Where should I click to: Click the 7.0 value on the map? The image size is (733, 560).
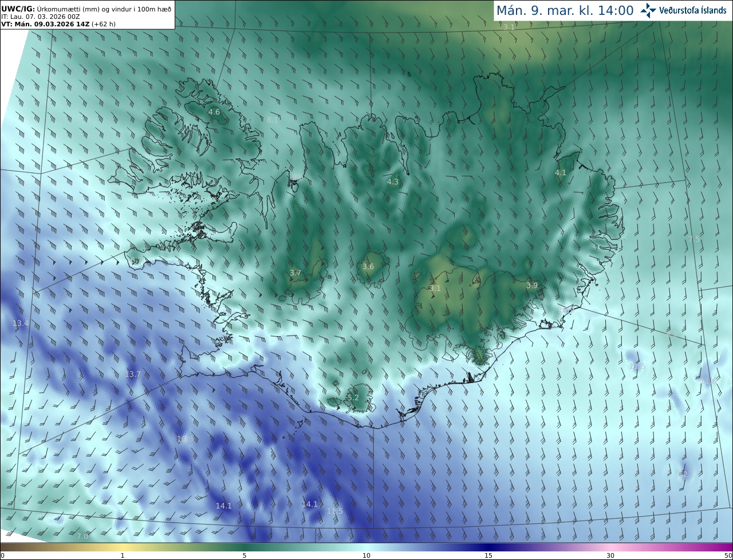tap(82, 536)
